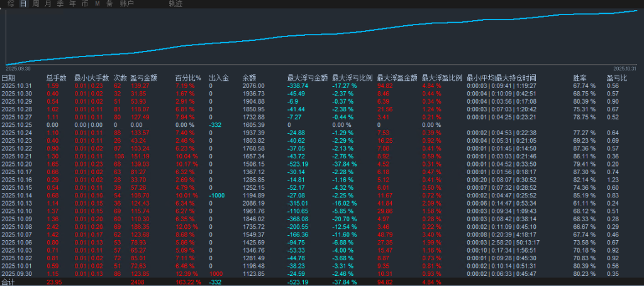Click the balance 1605.39 on 2025.10.25
This screenshot has height=286, width=644.
(x=253, y=124)
